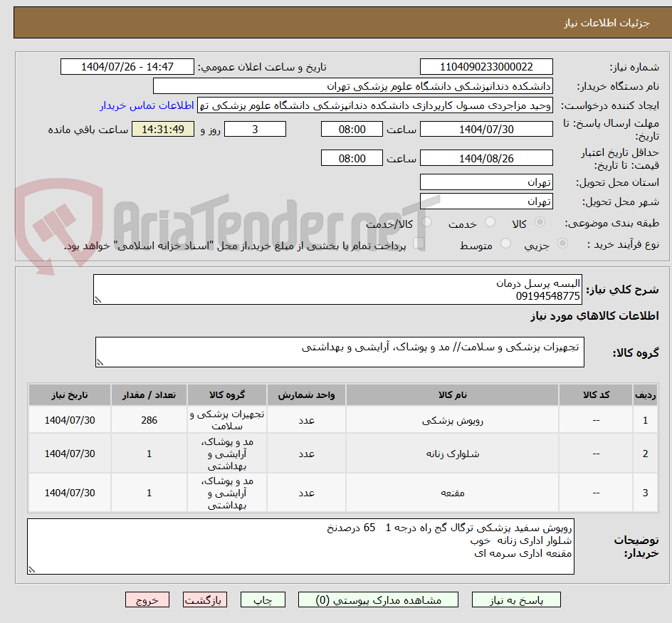The image size is (672, 623).
Task: Click the مقنعه item name cell
Action: [x=452, y=493]
